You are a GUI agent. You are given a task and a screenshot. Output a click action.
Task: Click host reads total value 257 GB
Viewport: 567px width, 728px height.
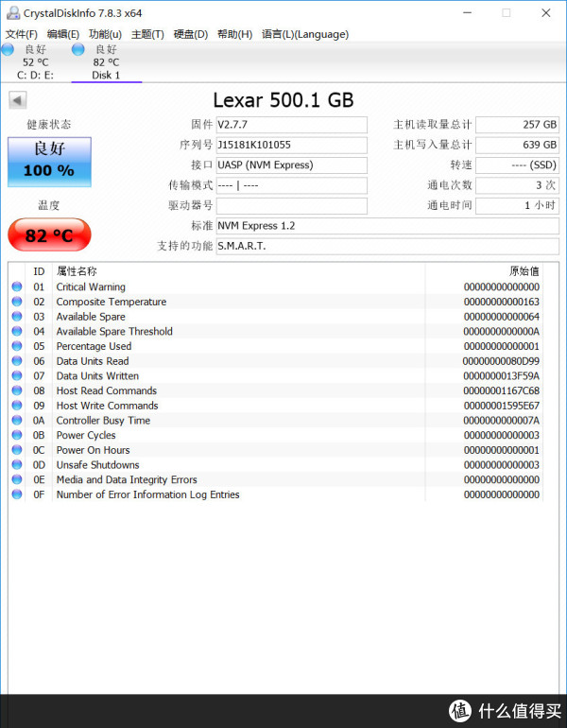point(517,125)
